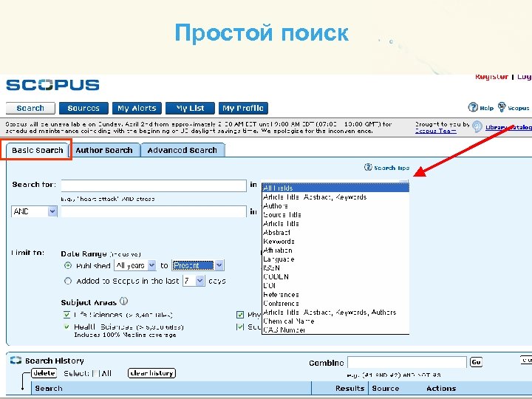Click the Library Catalog link
The height and width of the screenshot is (399, 532).
tap(508, 127)
